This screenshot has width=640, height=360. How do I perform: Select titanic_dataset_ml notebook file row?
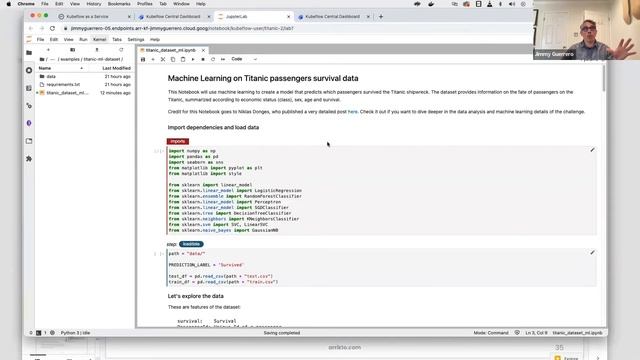point(85,93)
